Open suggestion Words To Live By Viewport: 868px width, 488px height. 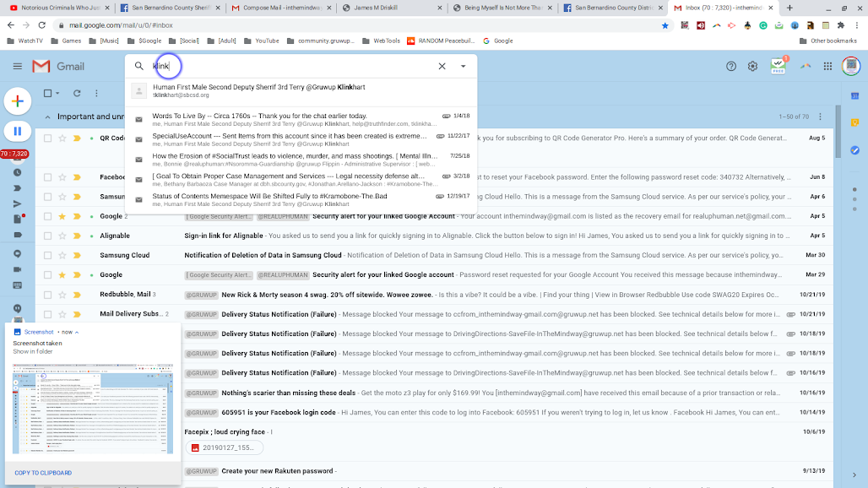point(301,120)
